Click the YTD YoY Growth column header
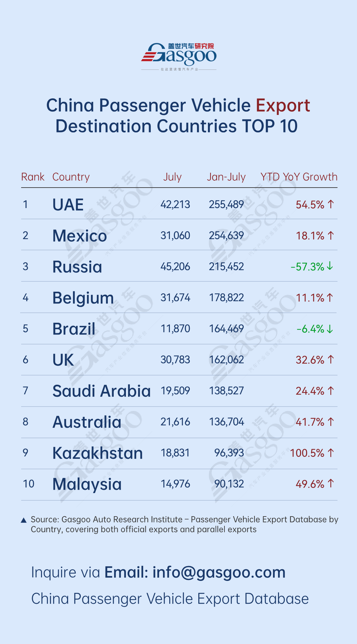 299,177
